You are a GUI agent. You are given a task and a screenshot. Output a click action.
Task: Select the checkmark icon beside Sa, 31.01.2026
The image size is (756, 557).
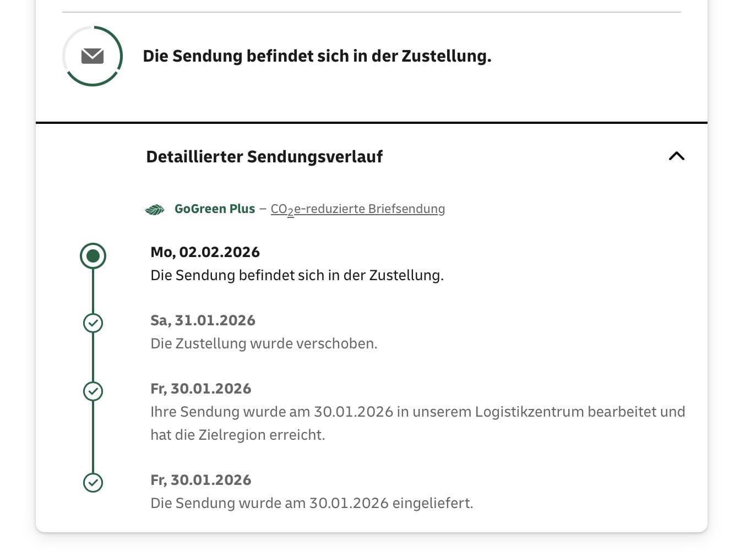93,323
